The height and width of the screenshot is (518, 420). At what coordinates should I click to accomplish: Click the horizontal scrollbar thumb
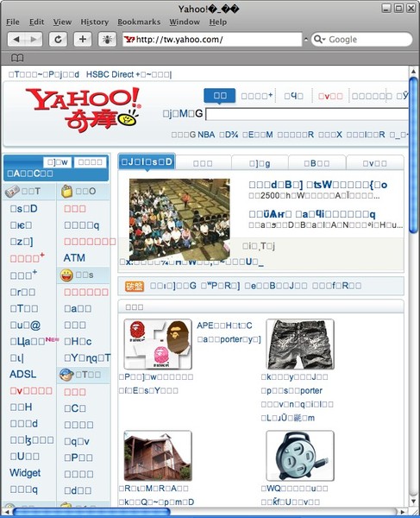click(x=91, y=512)
